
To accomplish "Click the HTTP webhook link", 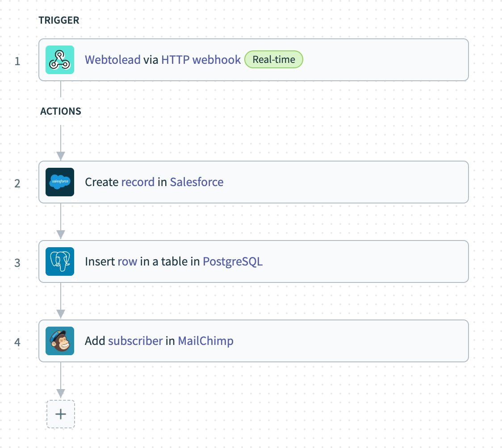I will coord(201,60).
